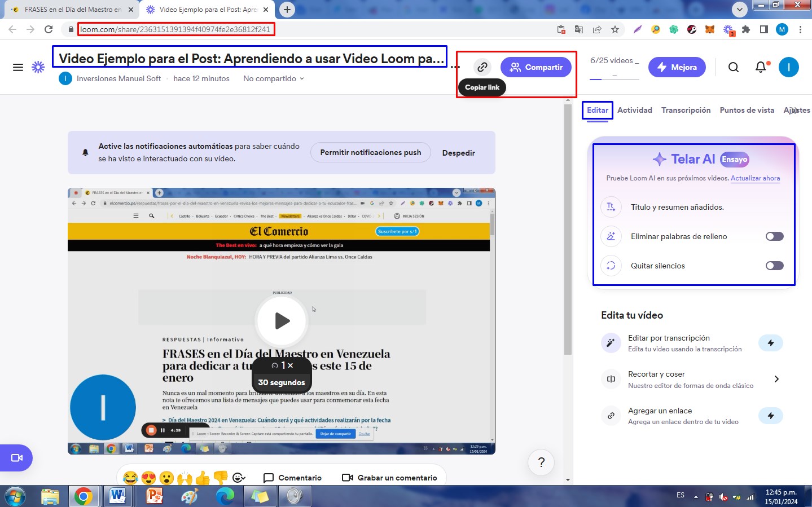
Task: Open the video title more options ellipsis
Action: [455, 67]
